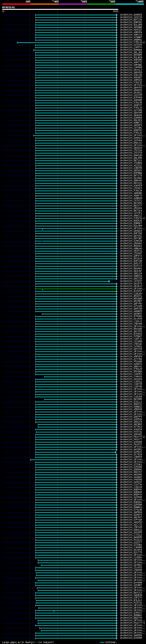Screen dimensions: 146x644
Task: Select hit label UniRef100_P61077-2
Action: pos(132,437)
